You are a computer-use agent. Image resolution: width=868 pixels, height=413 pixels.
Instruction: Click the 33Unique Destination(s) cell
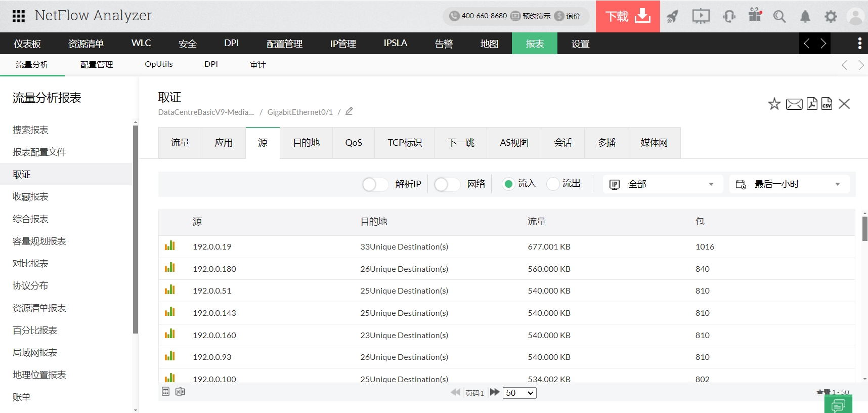(x=404, y=246)
